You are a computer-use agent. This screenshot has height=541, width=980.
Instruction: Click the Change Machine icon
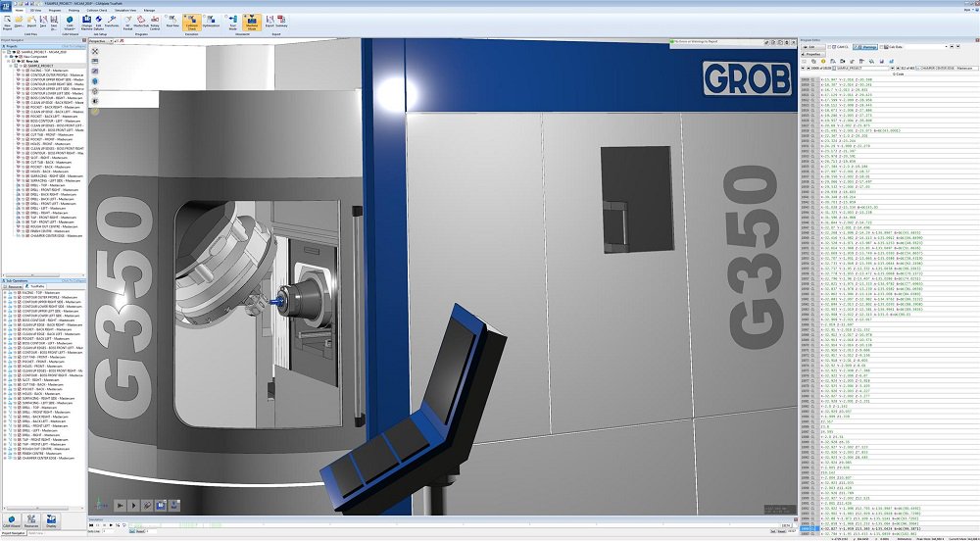click(x=87, y=24)
